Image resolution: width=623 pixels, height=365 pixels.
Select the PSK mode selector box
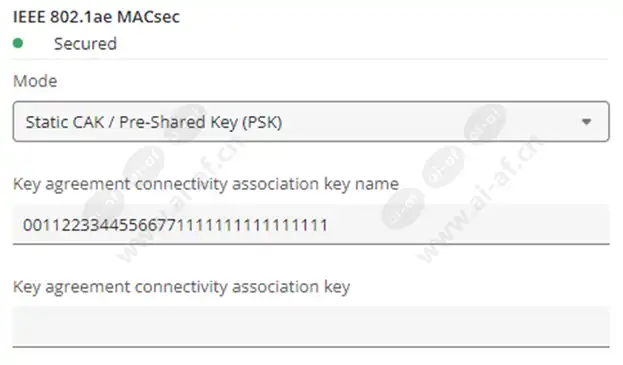(311, 122)
